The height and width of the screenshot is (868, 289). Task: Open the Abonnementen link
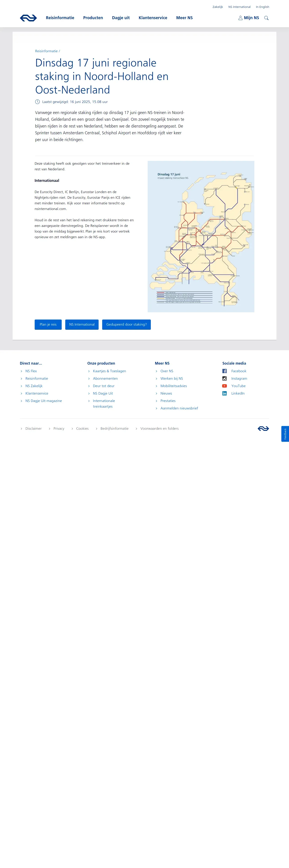(105, 378)
